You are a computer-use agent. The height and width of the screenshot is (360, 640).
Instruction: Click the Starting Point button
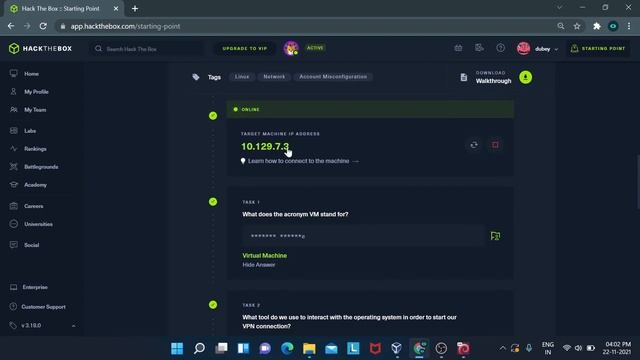tap(598, 49)
